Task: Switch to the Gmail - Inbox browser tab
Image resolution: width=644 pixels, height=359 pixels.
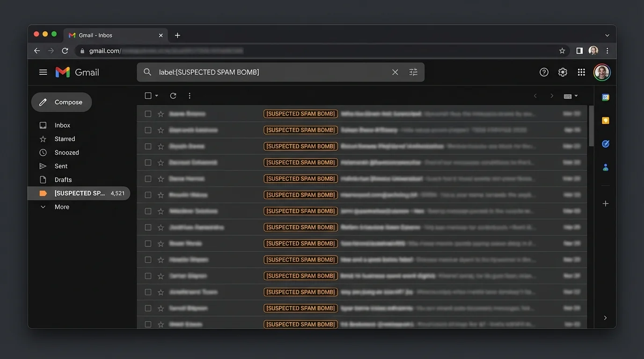Action: click(112, 35)
